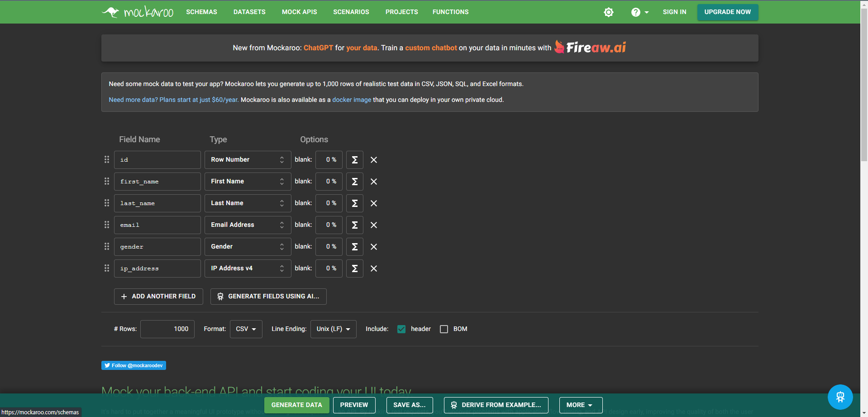Toggle the light/dark theme icon
This screenshot has width=868, height=417.
click(609, 12)
